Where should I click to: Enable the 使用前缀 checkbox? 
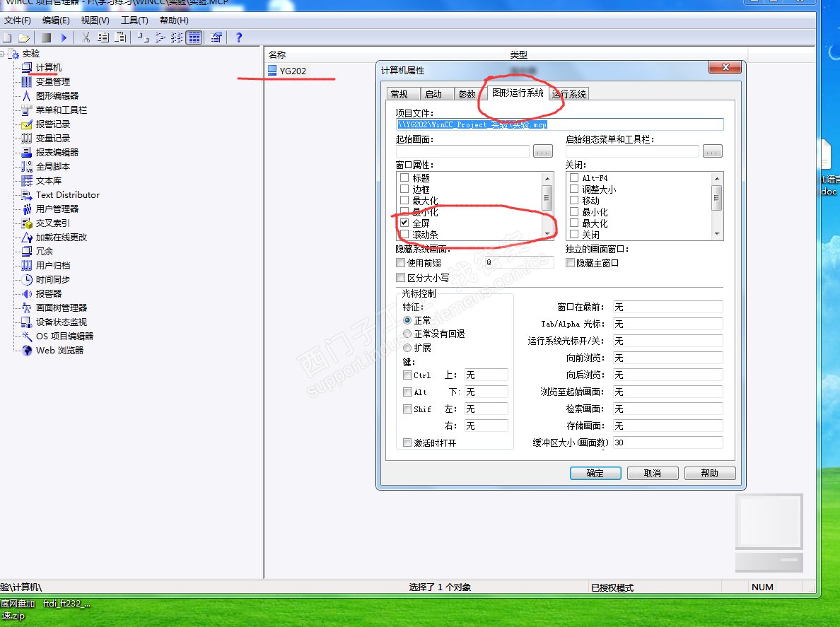tap(400, 263)
